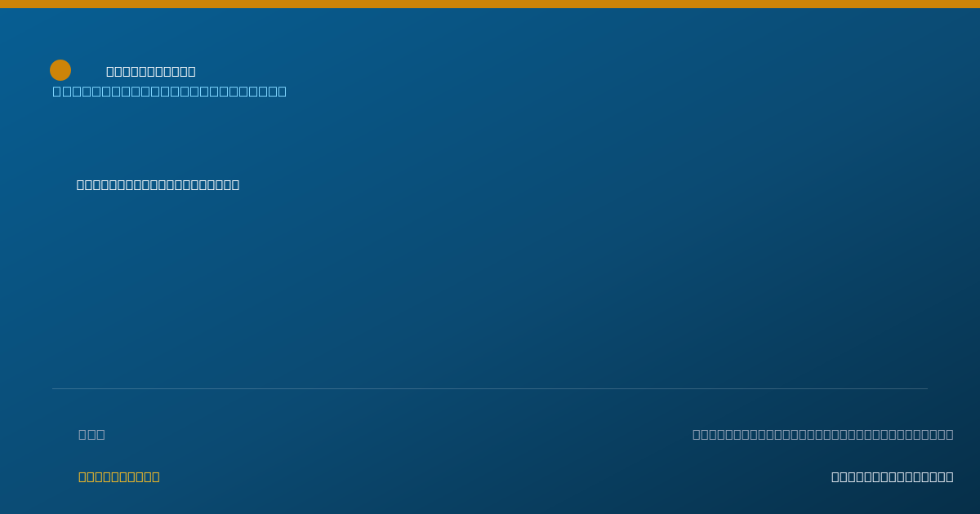Image resolution: width=980 pixels, height=514 pixels.
Task: Open the light blue subtitle line under the heading
Action: (170, 91)
